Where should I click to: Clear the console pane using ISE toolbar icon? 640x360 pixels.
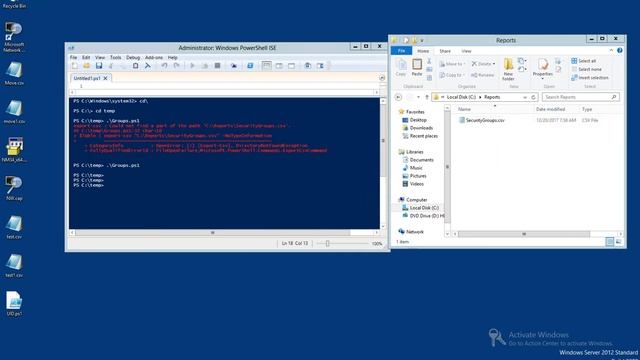(x=148, y=66)
